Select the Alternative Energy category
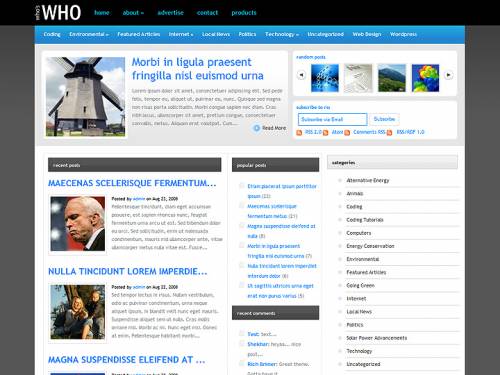Image resolution: width=500 pixels, height=375 pixels. point(368,180)
